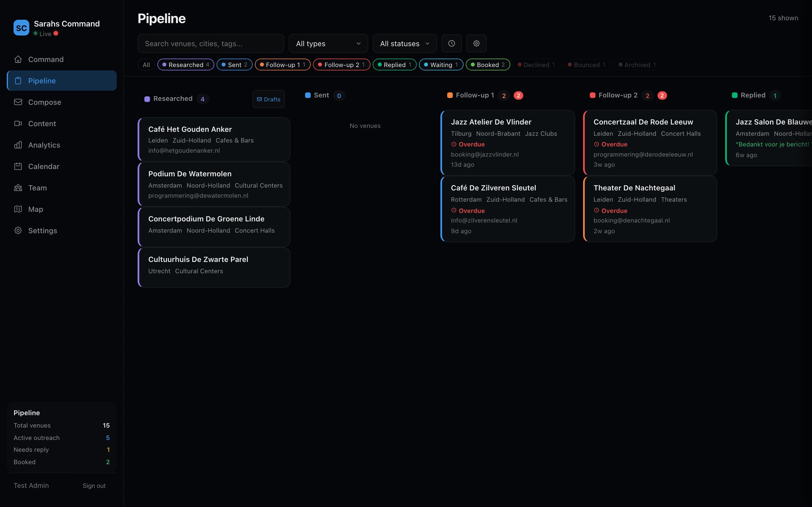
Task: Open the Content panel from the sidebar
Action: tap(42, 123)
